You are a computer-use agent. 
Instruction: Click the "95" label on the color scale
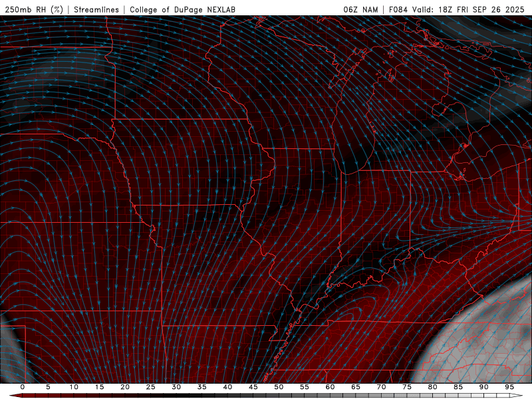[509, 387]
